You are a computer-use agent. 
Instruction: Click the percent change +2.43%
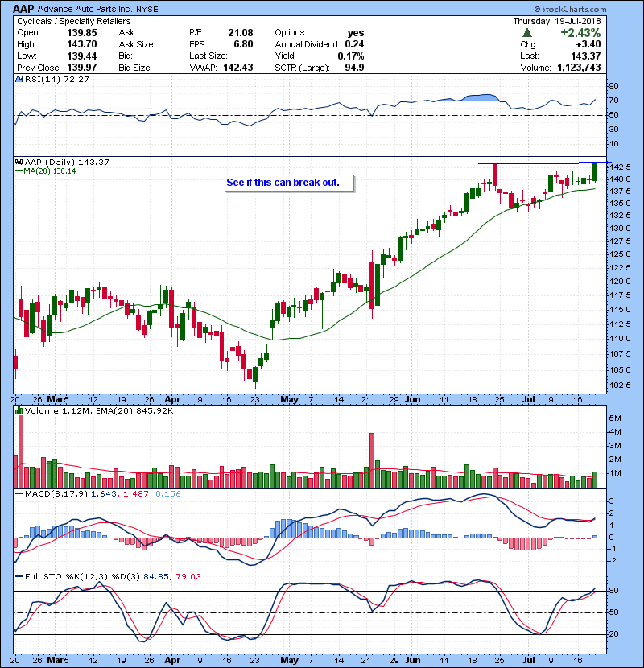pos(580,33)
